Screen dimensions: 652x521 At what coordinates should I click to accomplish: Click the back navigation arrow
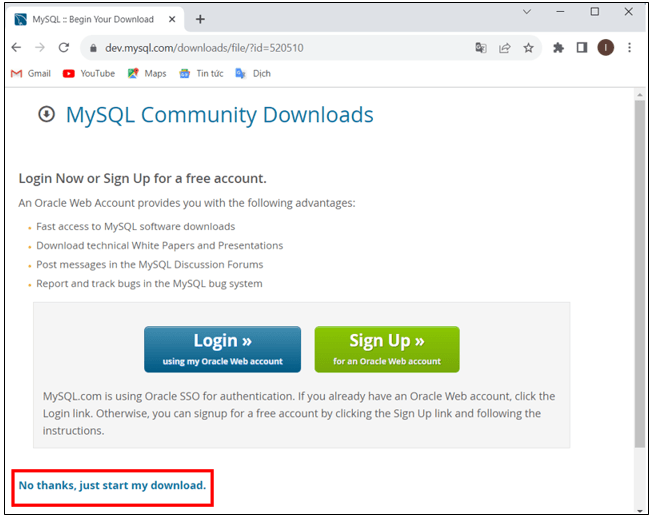[16, 47]
